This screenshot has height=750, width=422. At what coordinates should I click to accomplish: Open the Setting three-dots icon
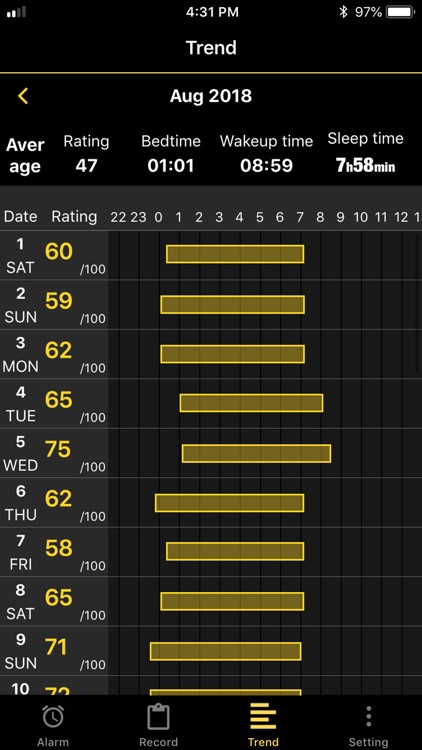(368, 717)
